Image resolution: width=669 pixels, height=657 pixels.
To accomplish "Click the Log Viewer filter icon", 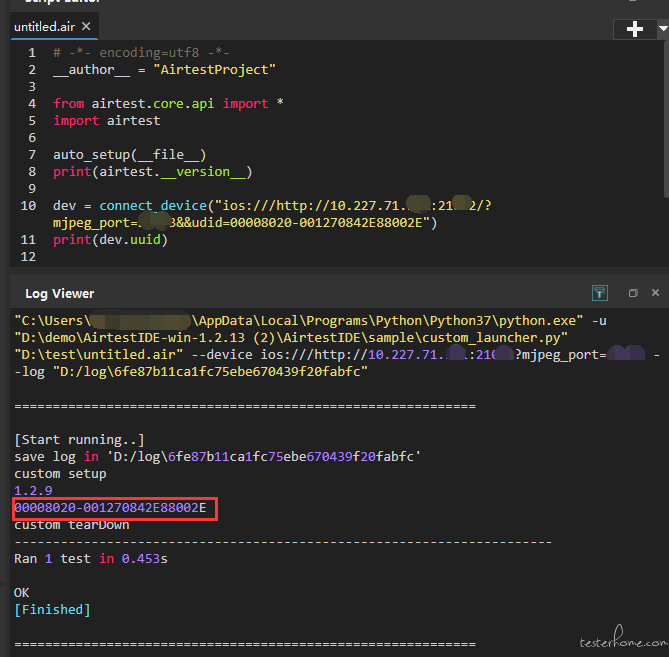I will click(x=599, y=293).
